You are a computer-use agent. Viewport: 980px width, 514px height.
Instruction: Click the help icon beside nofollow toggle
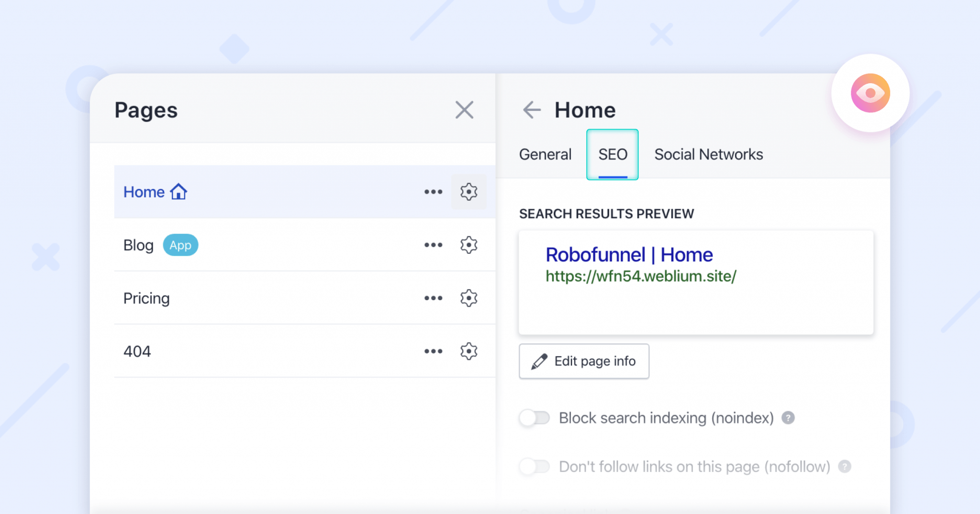point(845,467)
